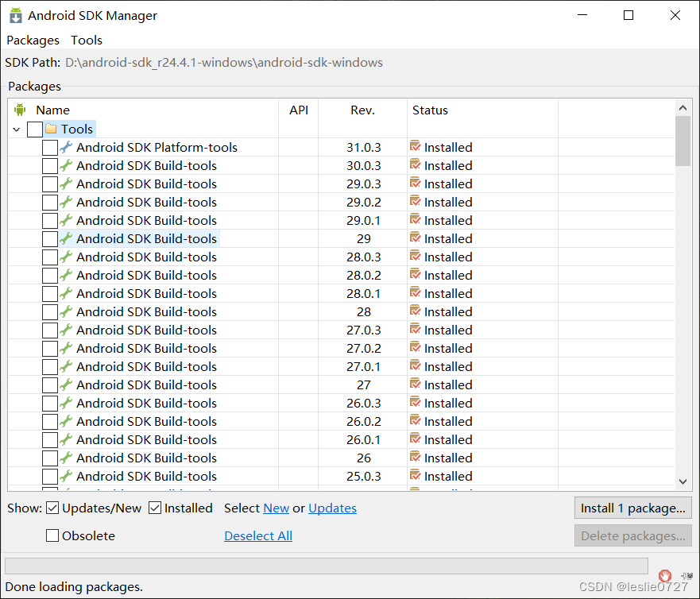Click the wrench icon of Build-tools 25.0.3
This screenshot has width=700, height=599.
click(66, 476)
